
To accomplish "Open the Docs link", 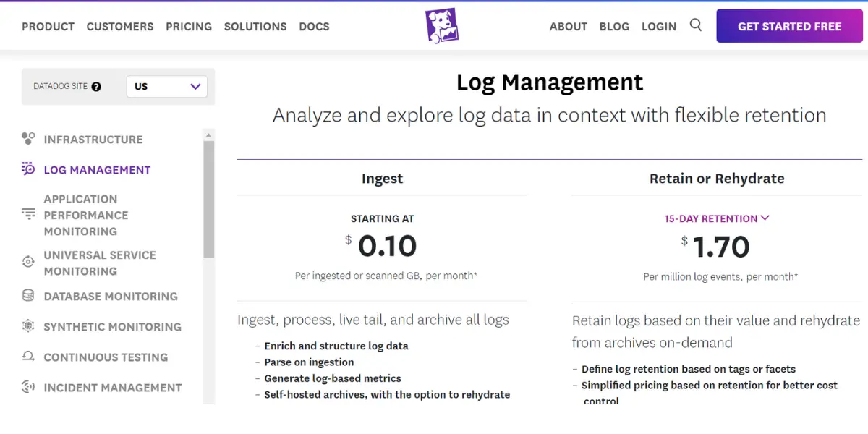I will [314, 27].
